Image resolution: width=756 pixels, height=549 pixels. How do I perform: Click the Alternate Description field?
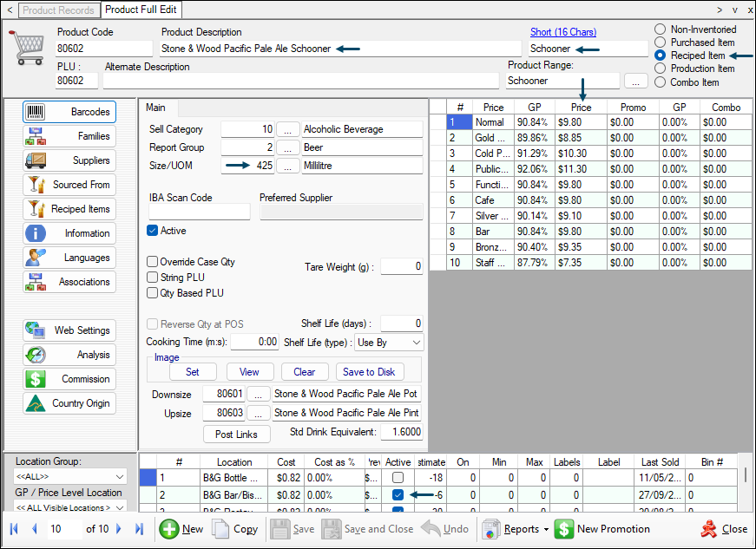coord(301,81)
